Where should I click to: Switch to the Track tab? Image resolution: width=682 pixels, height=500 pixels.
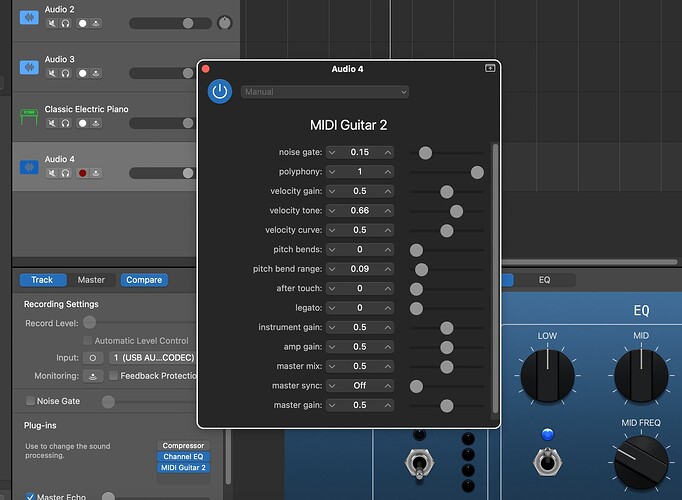click(43, 280)
